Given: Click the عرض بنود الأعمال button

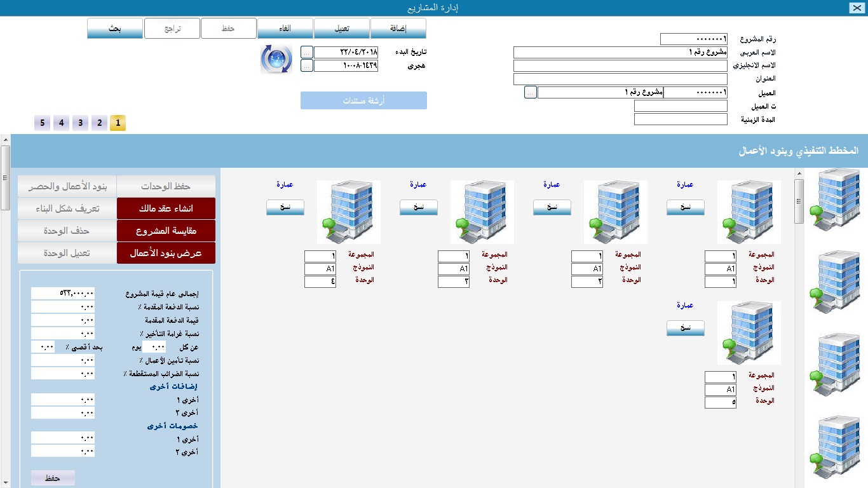Looking at the screenshot, I should click(166, 253).
